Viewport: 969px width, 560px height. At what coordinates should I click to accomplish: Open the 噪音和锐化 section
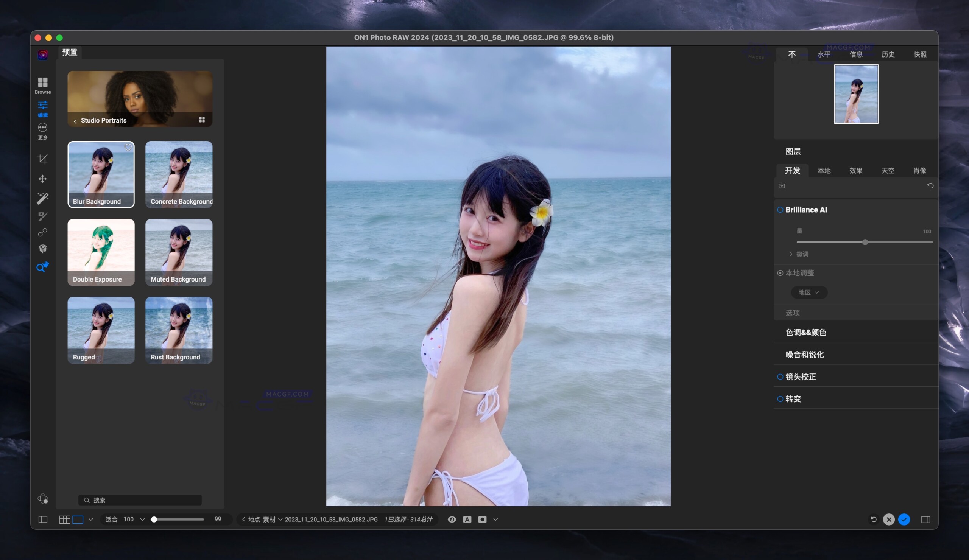click(x=805, y=355)
